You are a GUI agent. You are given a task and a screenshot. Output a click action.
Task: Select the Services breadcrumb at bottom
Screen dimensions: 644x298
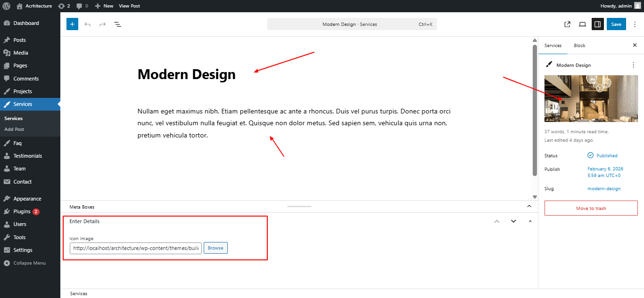(x=79, y=294)
